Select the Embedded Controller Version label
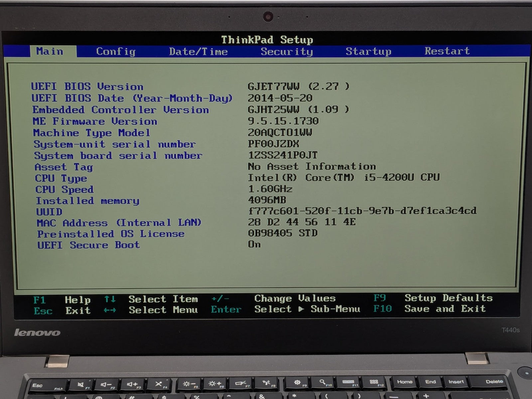Viewport: 532px width, 399px height. tap(121, 110)
